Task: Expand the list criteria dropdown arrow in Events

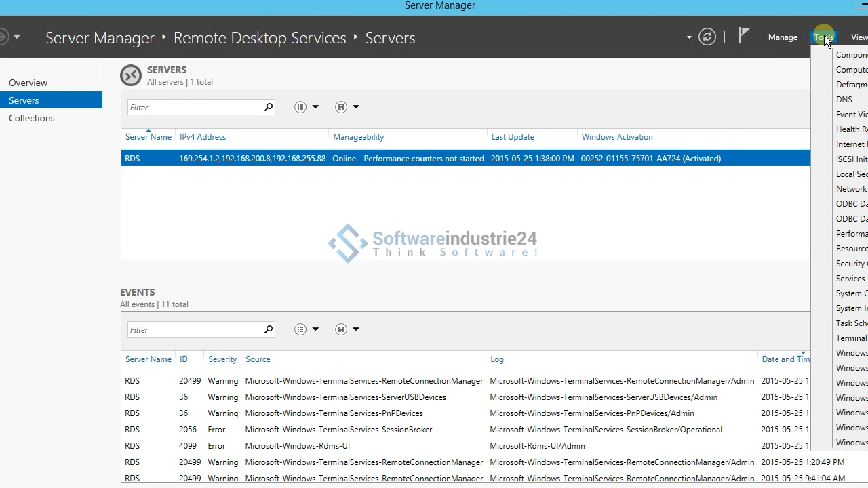Action: point(315,329)
